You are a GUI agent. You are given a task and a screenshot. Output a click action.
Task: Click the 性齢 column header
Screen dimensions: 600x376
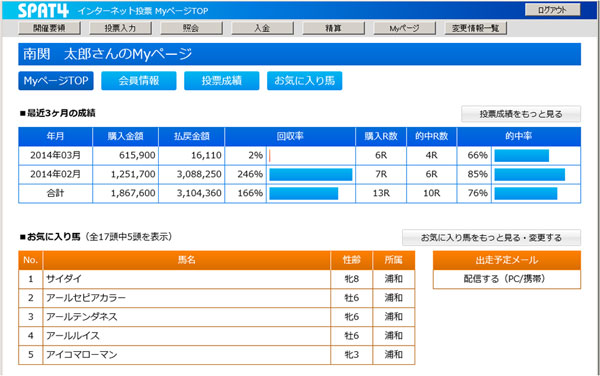(352, 260)
